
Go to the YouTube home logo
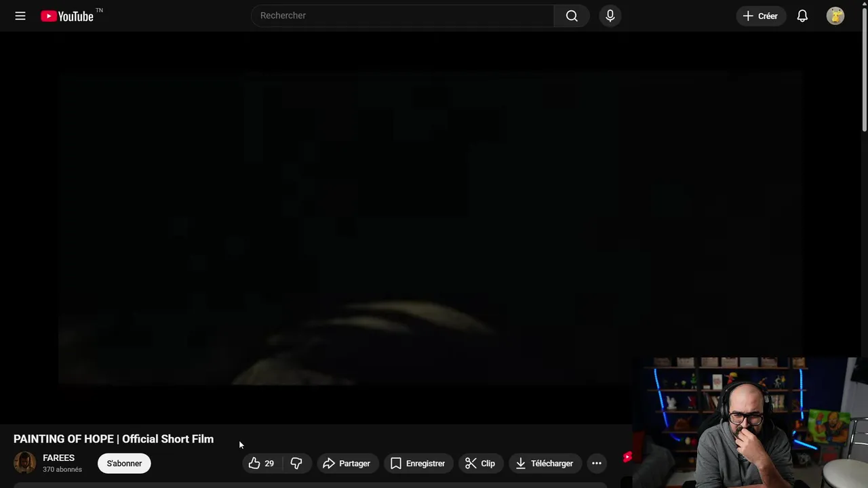pyautogui.click(x=67, y=16)
